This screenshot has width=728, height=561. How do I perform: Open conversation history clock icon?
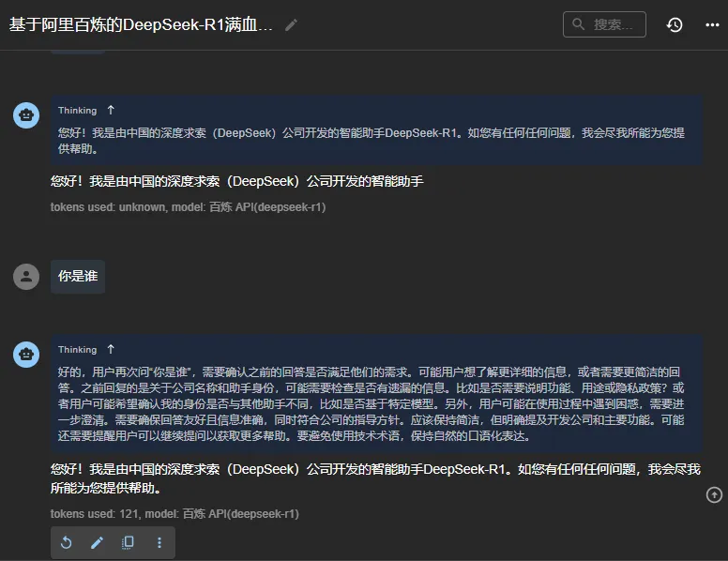(675, 24)
